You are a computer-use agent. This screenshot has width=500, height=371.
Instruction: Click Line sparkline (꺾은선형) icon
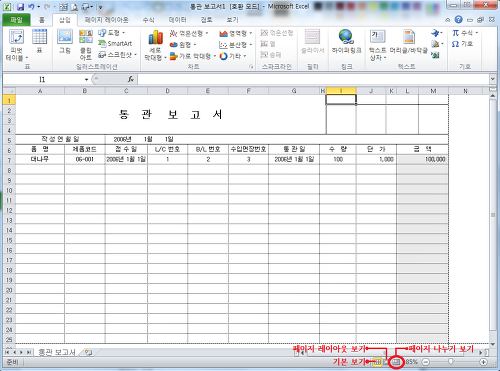[276, 33]
